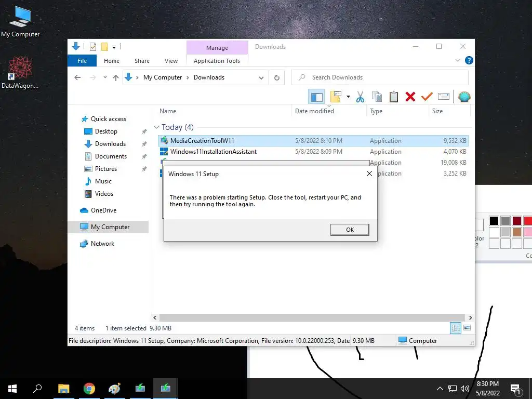Switch to the Home ribbon tab

pos(112,61)
